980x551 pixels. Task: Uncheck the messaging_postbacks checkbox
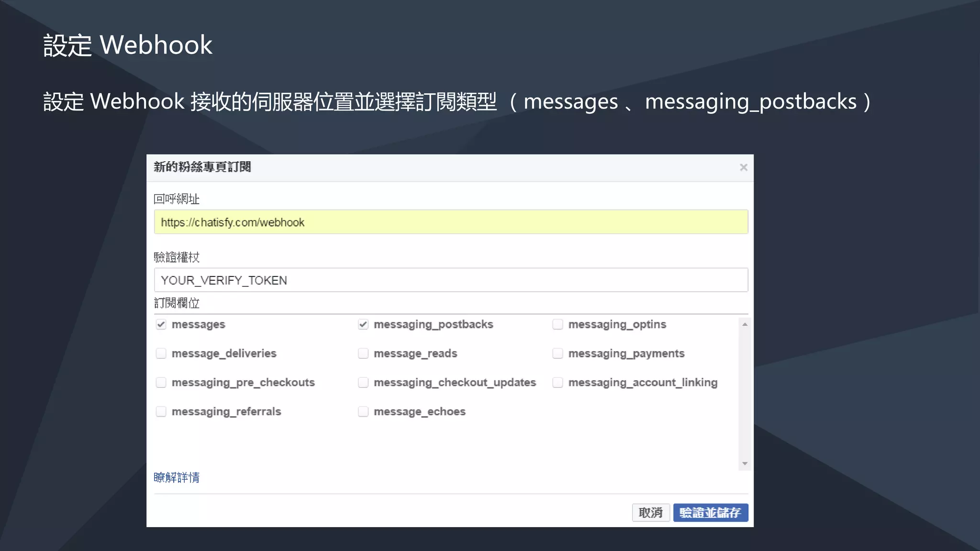coord(363,324)
